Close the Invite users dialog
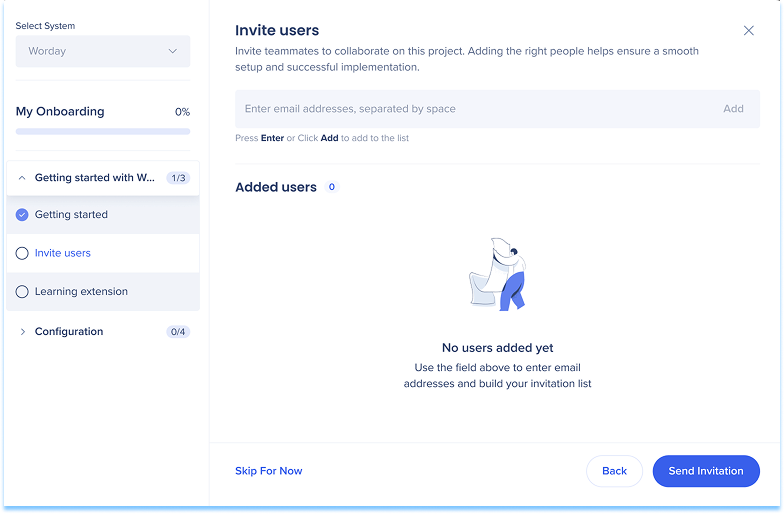The image size is (784, 514). pyautogui.click(x=749, y=31)
